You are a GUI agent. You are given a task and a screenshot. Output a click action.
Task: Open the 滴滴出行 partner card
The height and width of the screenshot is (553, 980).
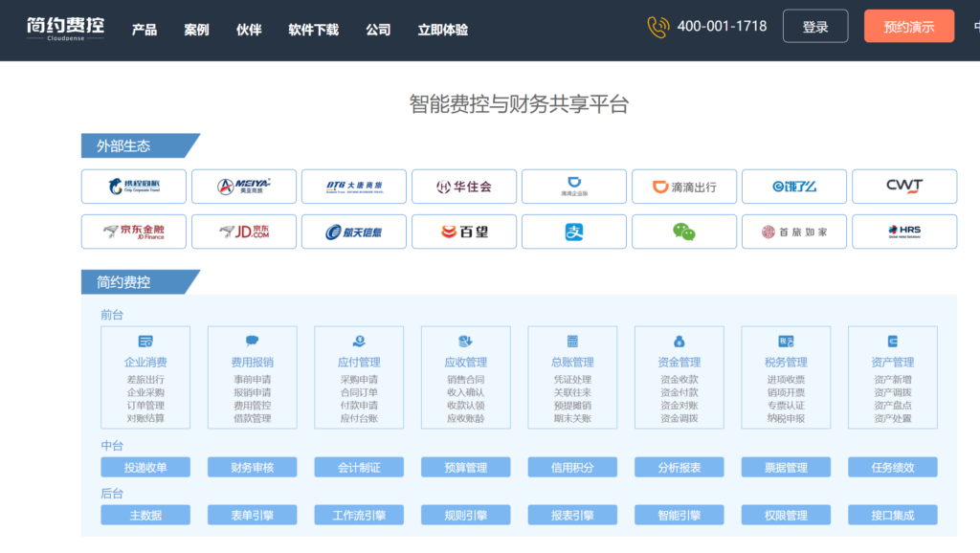(683, 187)
